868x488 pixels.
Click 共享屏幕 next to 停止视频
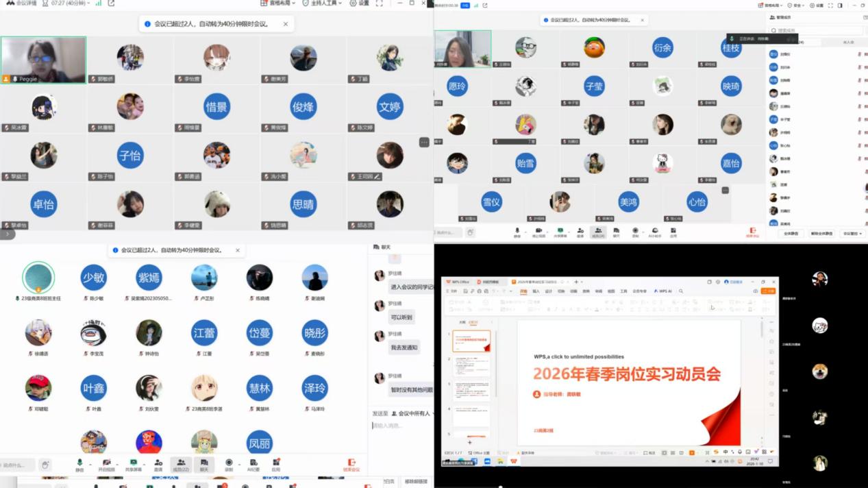(x=560, y=232)
